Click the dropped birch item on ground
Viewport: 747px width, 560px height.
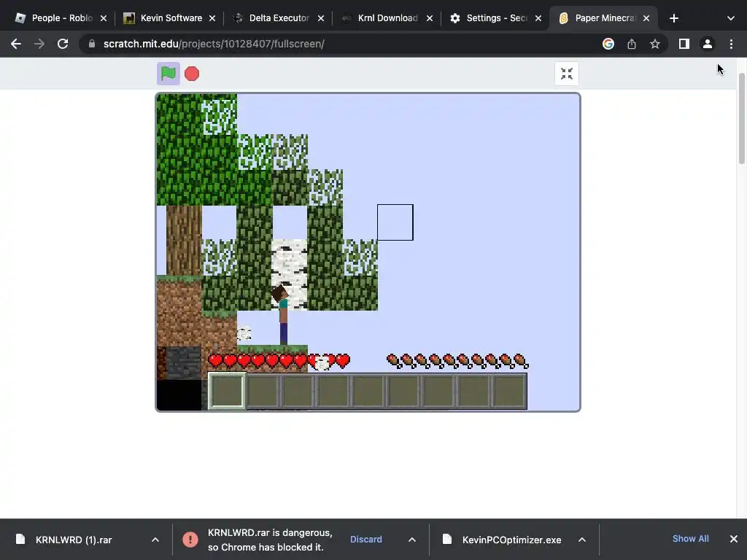(244, 334)
